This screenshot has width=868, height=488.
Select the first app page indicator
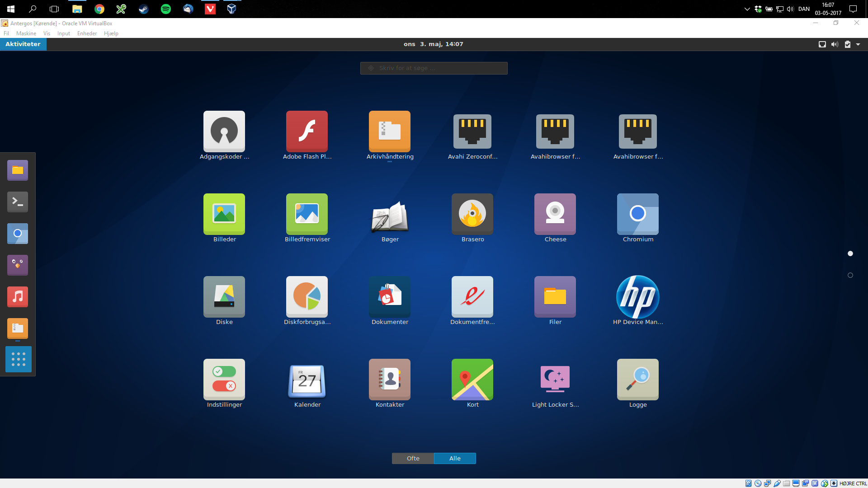click(850, 253)
